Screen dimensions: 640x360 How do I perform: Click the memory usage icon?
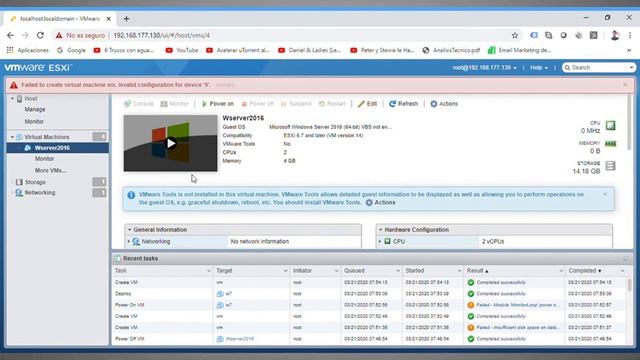610,144
